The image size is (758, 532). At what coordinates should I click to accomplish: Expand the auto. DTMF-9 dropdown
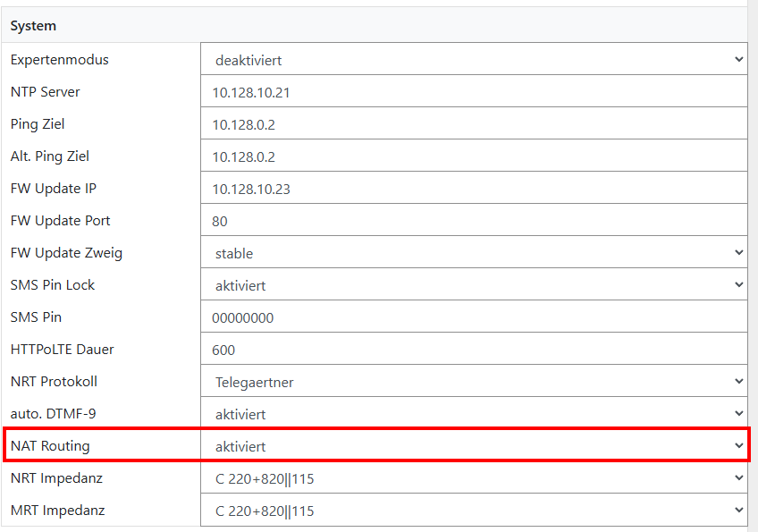point(474,414)
